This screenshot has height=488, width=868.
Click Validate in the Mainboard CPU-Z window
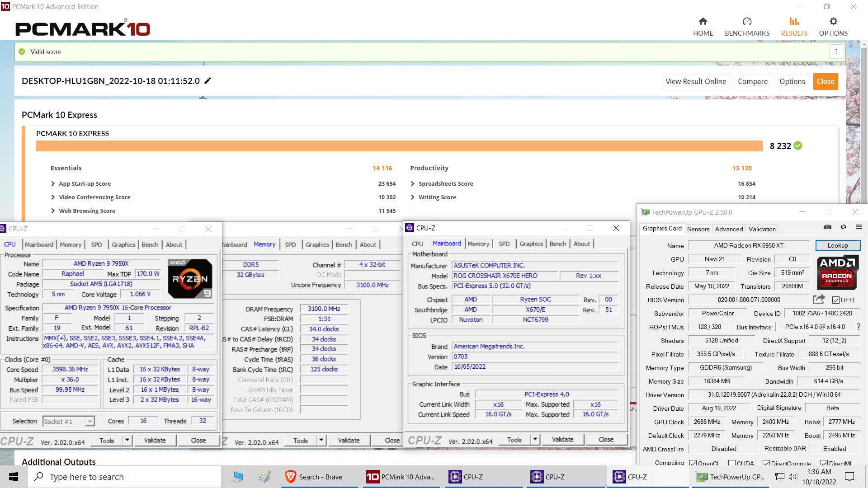562,439
